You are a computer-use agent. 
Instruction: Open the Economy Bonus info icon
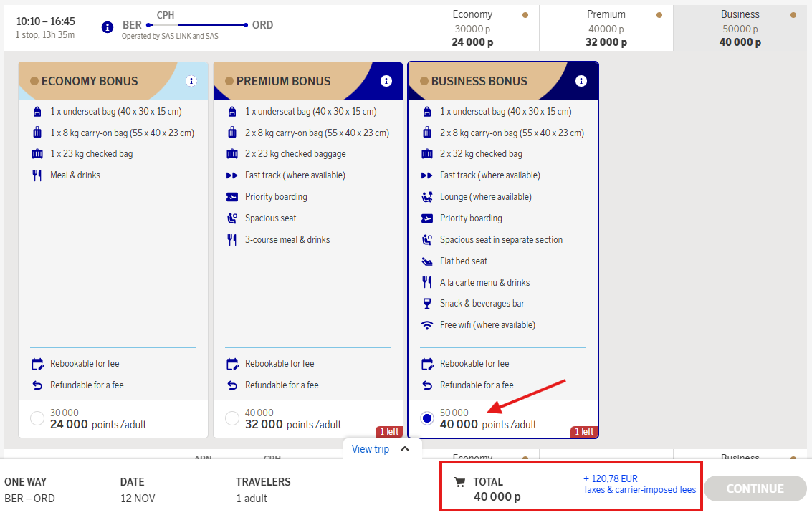(191, 81)
